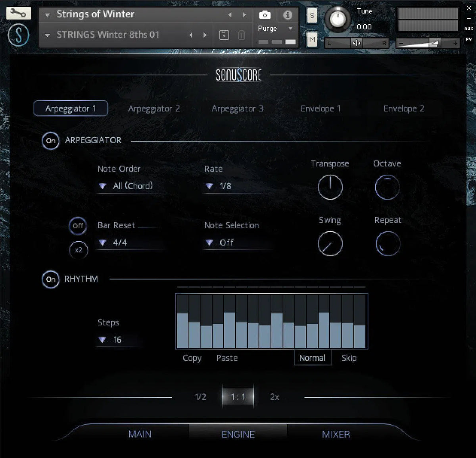The image size is (476, 458).
Task: Click the SonuScore logo above the tabs
Action: pos(238,75)
